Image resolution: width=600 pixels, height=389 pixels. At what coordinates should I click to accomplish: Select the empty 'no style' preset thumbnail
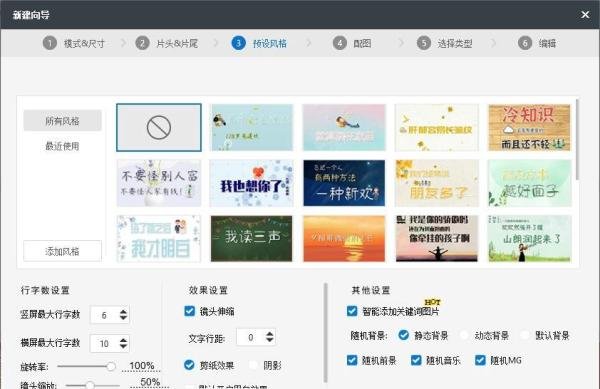point(159,127)
